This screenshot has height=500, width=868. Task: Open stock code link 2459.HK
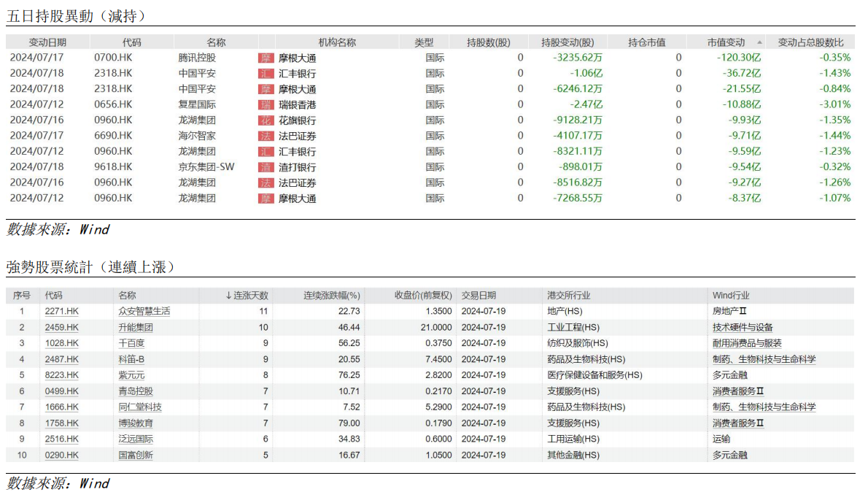[62, 327]
